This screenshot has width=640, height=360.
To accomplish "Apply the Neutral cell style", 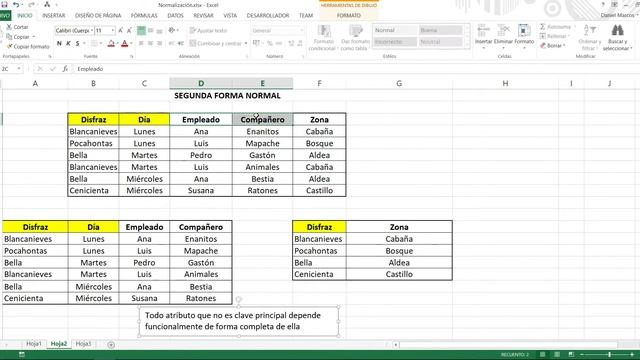I will coord(440,42).
